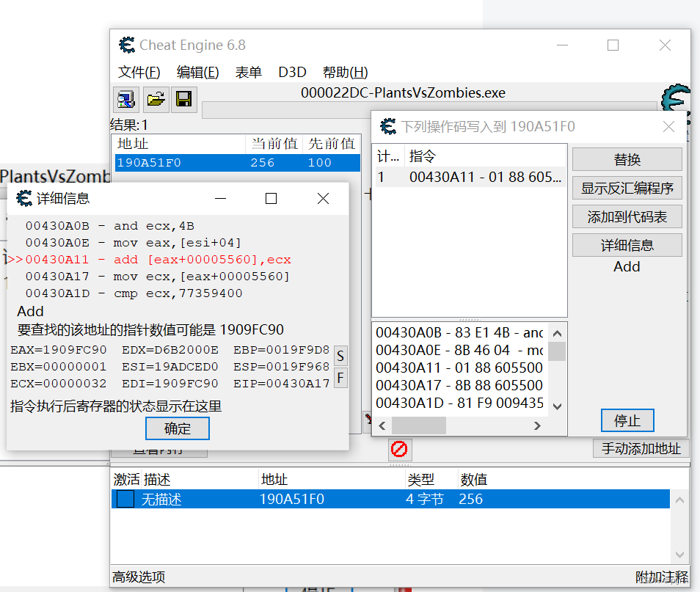Click bytes line 00430A17 - 8B 88 605500
The image size is (700, 592).
point(459,385)
